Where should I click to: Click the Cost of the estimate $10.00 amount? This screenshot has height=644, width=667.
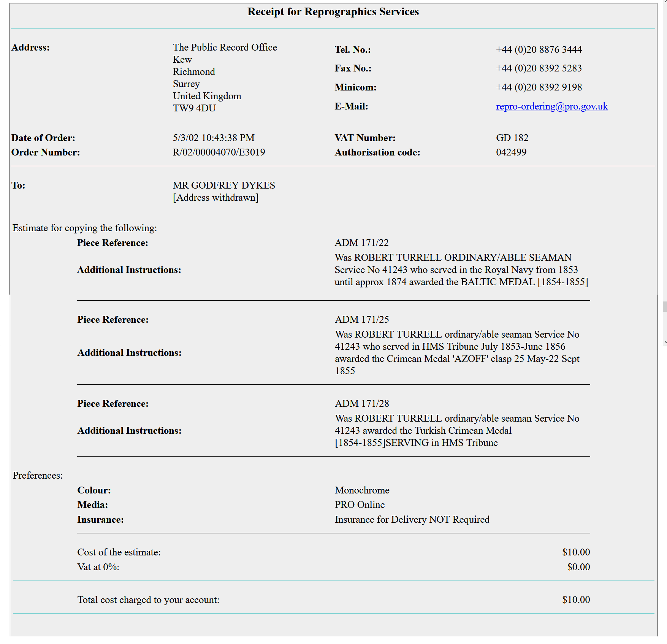(x=576, y=552)
